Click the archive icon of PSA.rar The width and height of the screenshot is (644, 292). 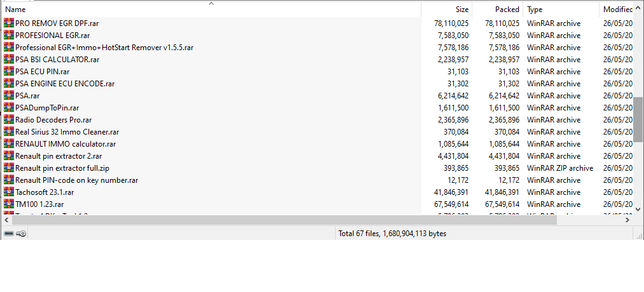point(9,96)
